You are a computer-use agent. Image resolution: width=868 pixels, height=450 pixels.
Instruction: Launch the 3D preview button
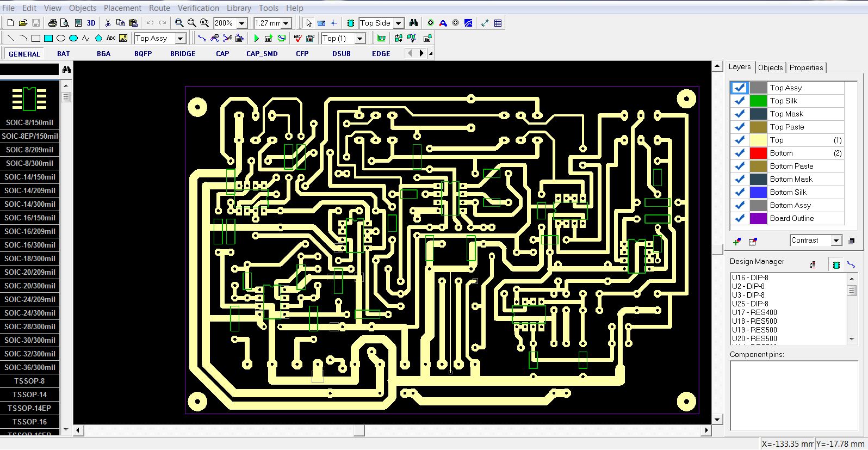[91, 23]
